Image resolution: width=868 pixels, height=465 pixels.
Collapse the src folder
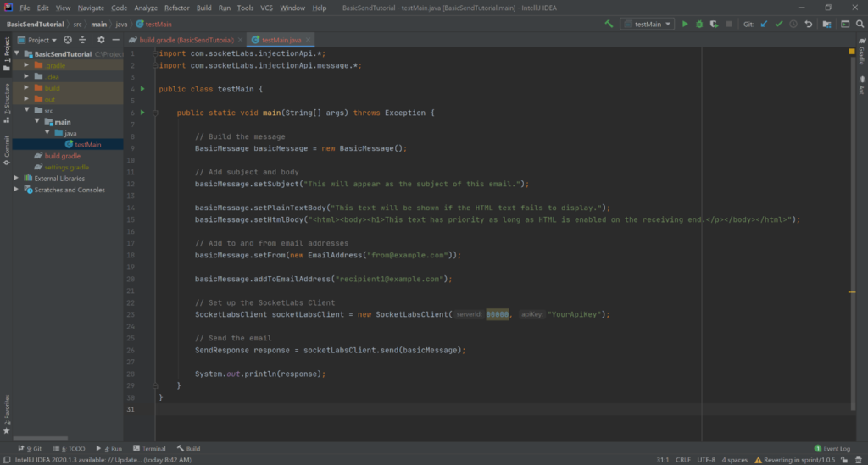click(x=26, y=110)
